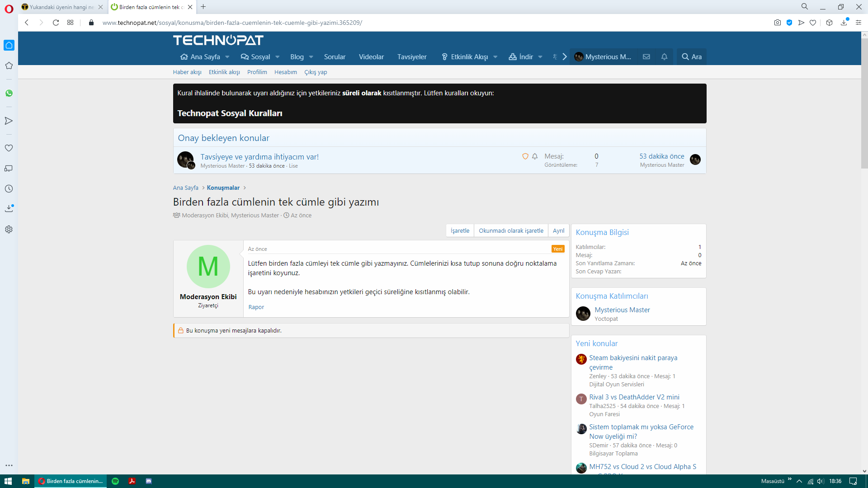Click the Opera sidebar history clock icon
Image resolution: width=868 pixels, height=488 pixels.
[x=9, y=189]
